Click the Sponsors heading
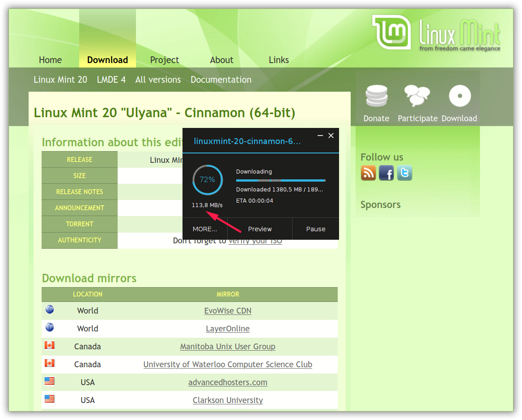522x420 pixels. pos(381,205)
